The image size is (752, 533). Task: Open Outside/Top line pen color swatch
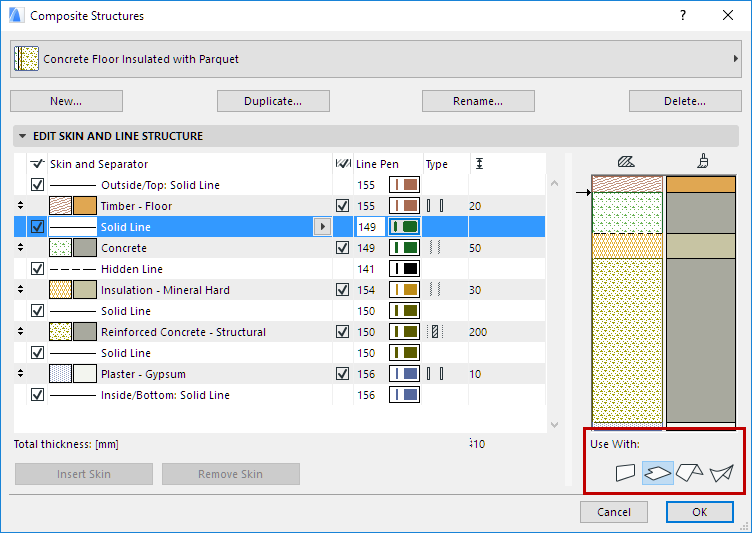[x=404, y=185]
